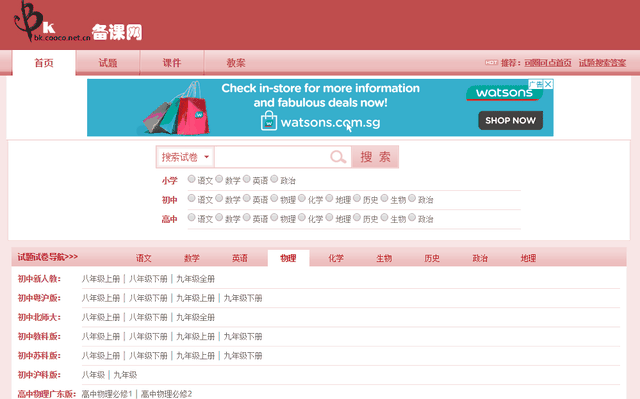This screenshot has width=640, height=399.
Task: Select 初中 化学 radio button
Action: click(302, 198)
